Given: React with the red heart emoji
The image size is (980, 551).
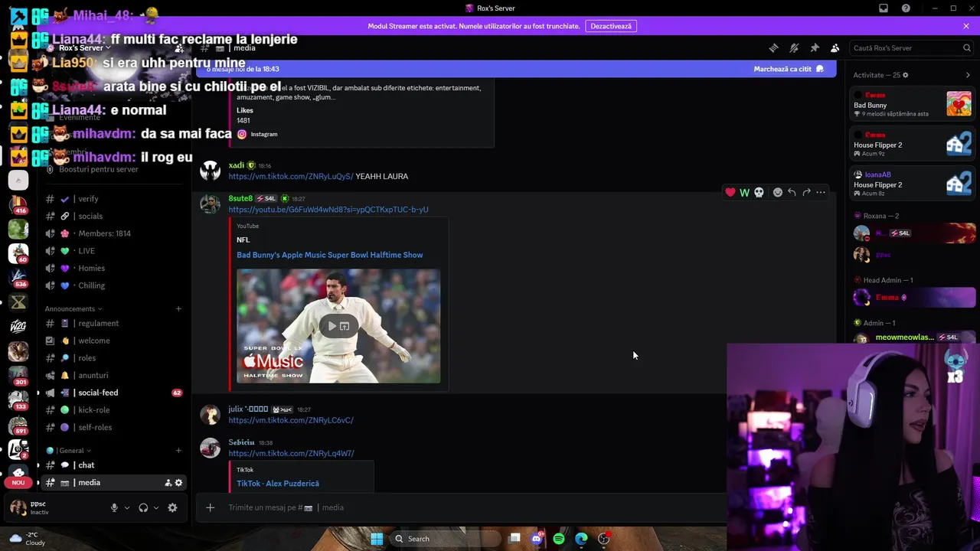Looking at the screenshot, I should click(x=730, y=192).
